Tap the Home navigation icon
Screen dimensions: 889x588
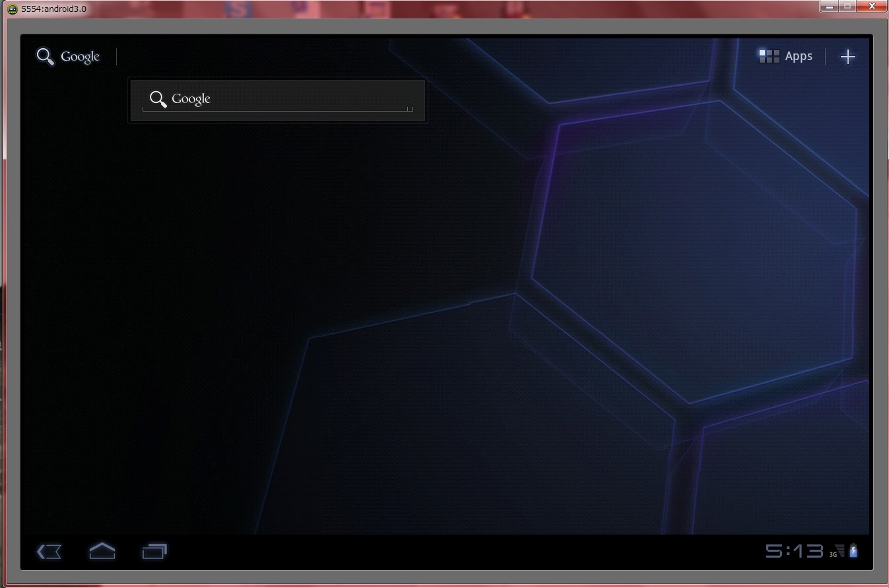[102, 550]
